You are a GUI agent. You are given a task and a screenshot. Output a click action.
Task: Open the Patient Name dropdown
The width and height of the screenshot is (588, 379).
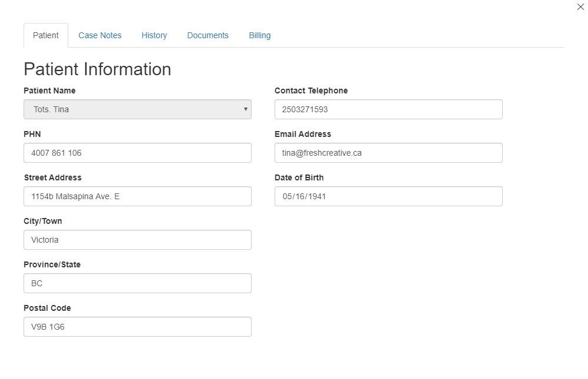pyautogui.click(x=138, y=109)
